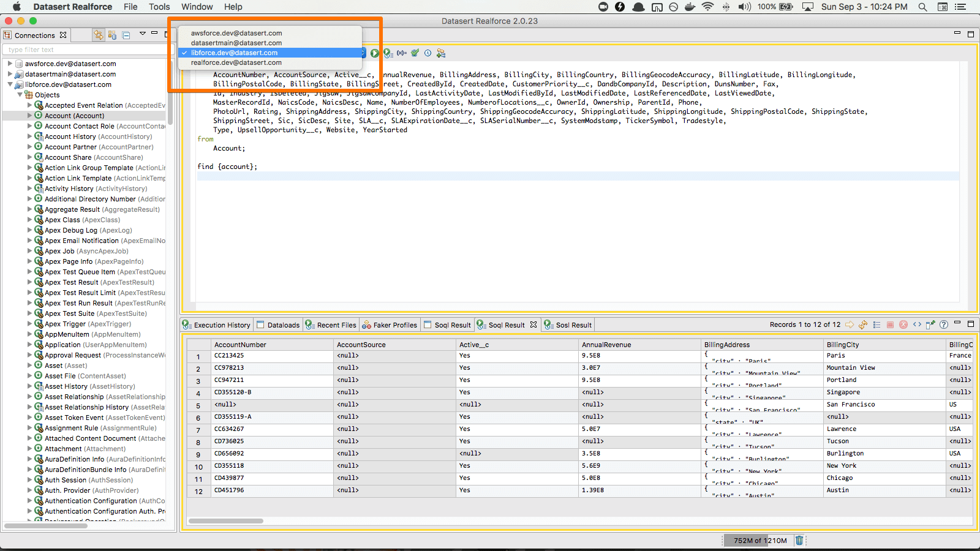The width and height of the screenshot is (980, 551).
Task: Click the help question mark icon
Action: [x=944, y=324]
